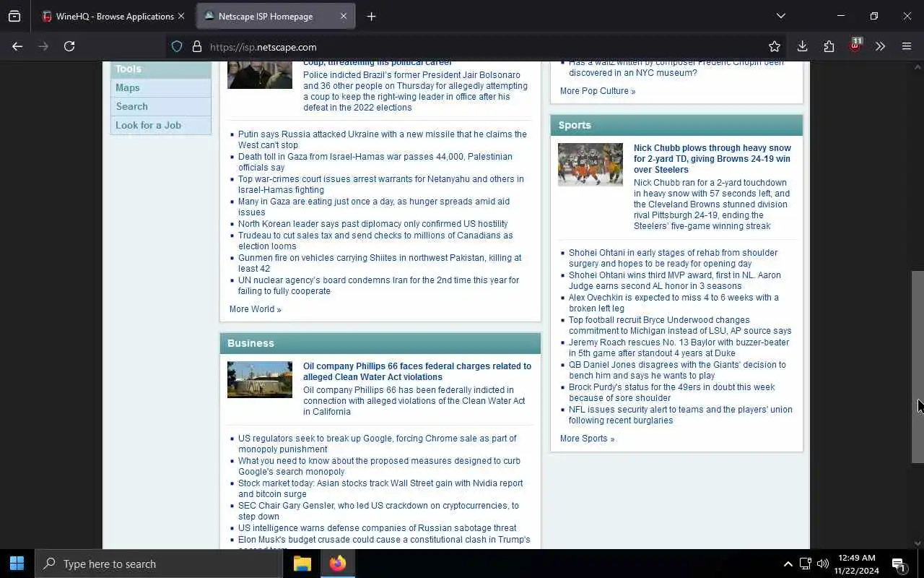This screenshot has width=924, height=578.
Task: Open network status tray icon
Action: (x=806, y=564)
